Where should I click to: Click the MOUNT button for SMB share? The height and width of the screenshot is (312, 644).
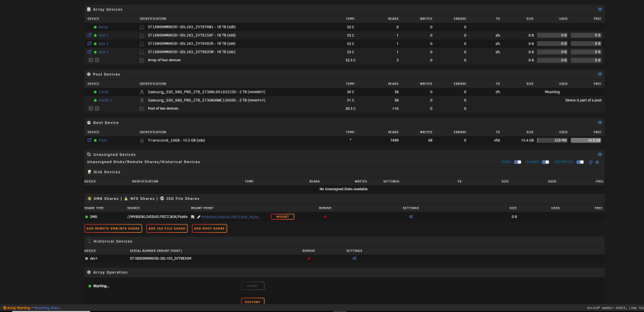[283, 217]
